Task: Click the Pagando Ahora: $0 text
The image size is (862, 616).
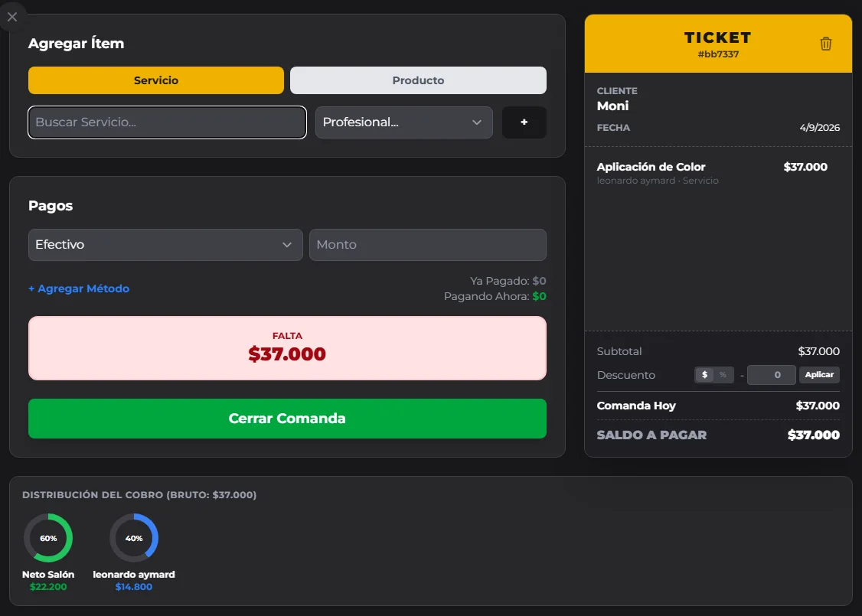Action: pyautogui.click(x=495, y=296)
